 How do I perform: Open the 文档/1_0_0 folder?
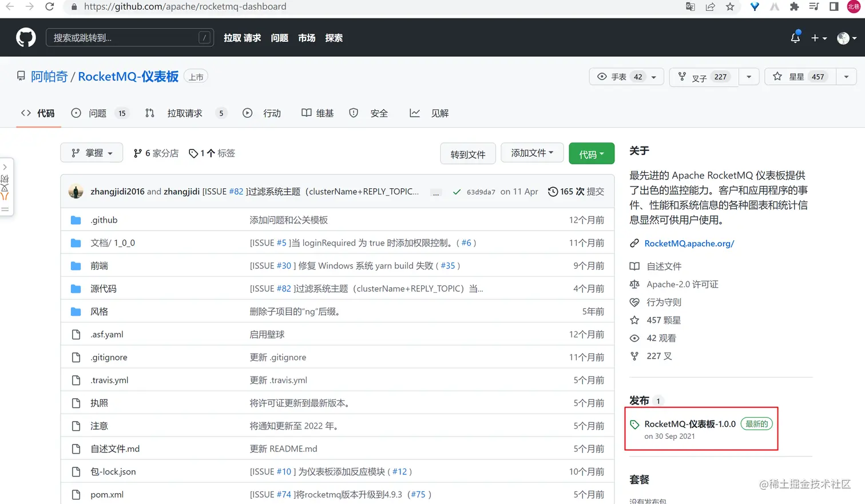click(x=113, y=243)
